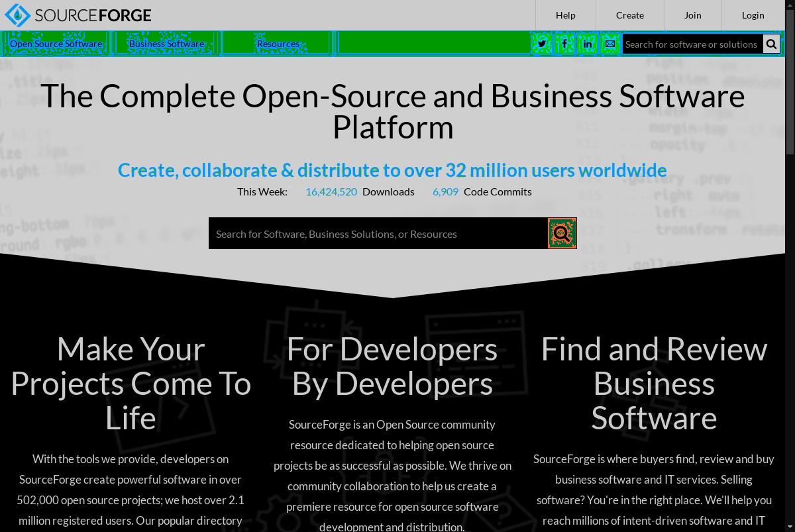This screenshot has height=532, width=795.
Task: Open the Open Source Software menu
Action: pyautogui.click(x=56, y=44)
